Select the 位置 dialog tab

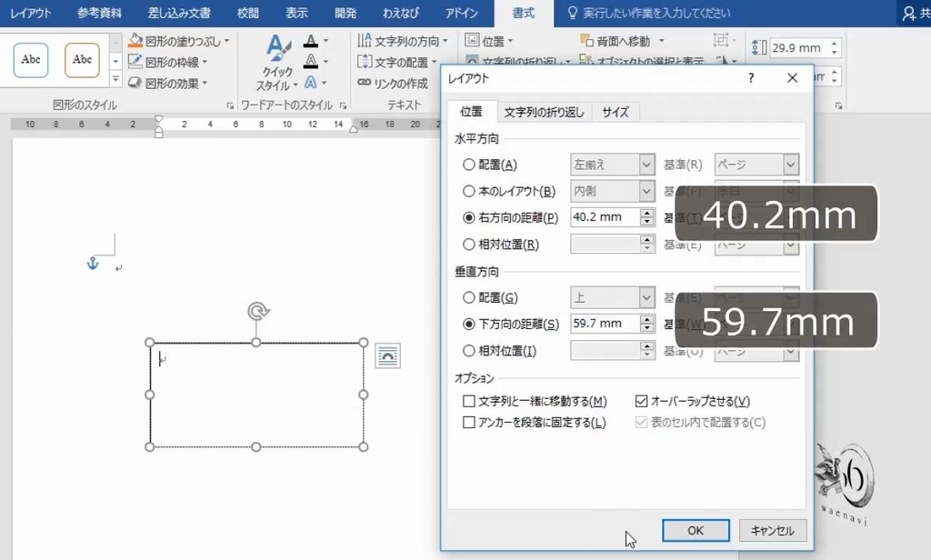click(472, 111)
